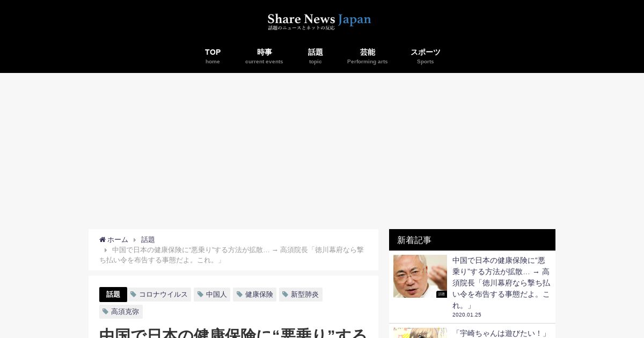Image resolution: width=644 pixels, height=338 pixels.
Task: Click the breadcrumb article title text
Action: (x=232, y=255)
